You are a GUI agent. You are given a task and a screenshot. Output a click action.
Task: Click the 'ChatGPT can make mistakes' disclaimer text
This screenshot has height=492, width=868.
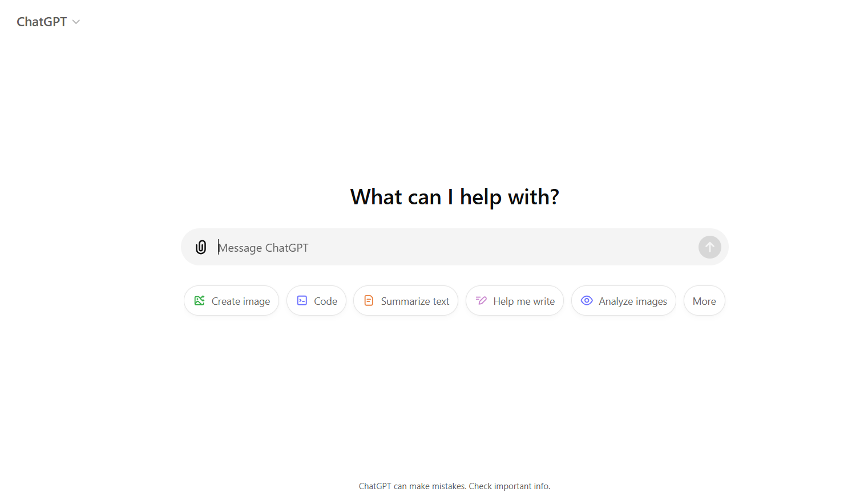454,486
